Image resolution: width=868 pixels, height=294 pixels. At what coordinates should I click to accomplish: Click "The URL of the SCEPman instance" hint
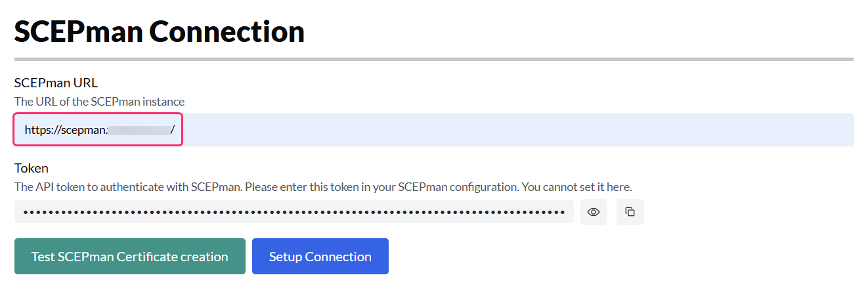tap(100, 102)
